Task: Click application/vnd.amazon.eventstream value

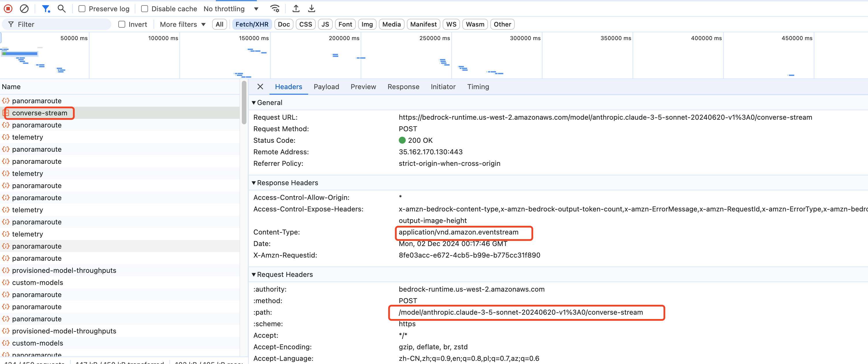Action: 459,232
